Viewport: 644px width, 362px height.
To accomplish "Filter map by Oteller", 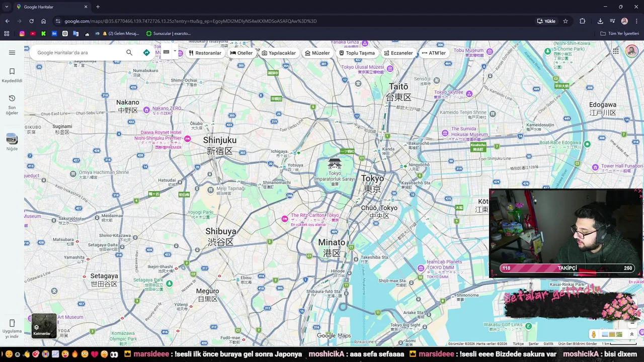I will click(x=242, y=53).
